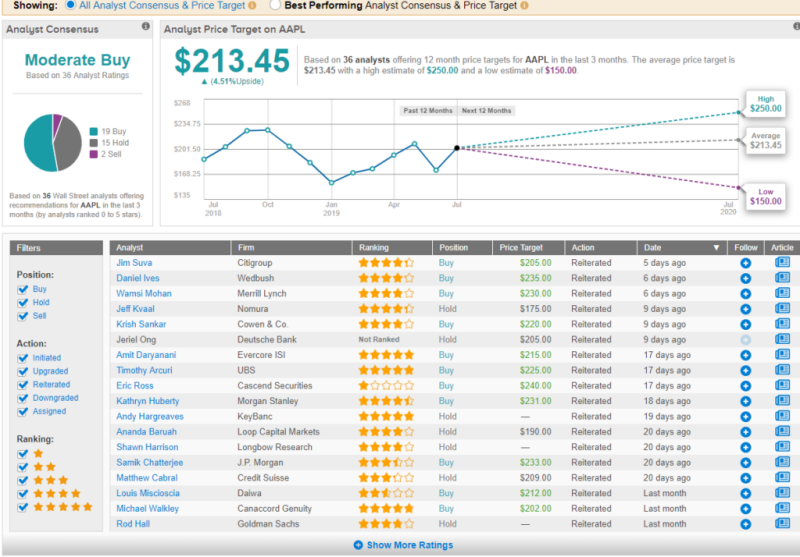Open article icon for Jim Suva
800x557 pixels.
782,262
